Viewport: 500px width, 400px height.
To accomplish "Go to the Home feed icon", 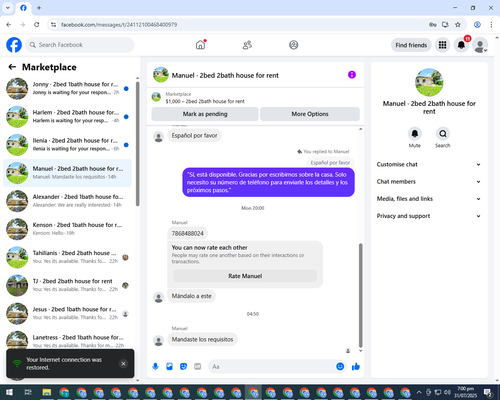I will (200, 45).
